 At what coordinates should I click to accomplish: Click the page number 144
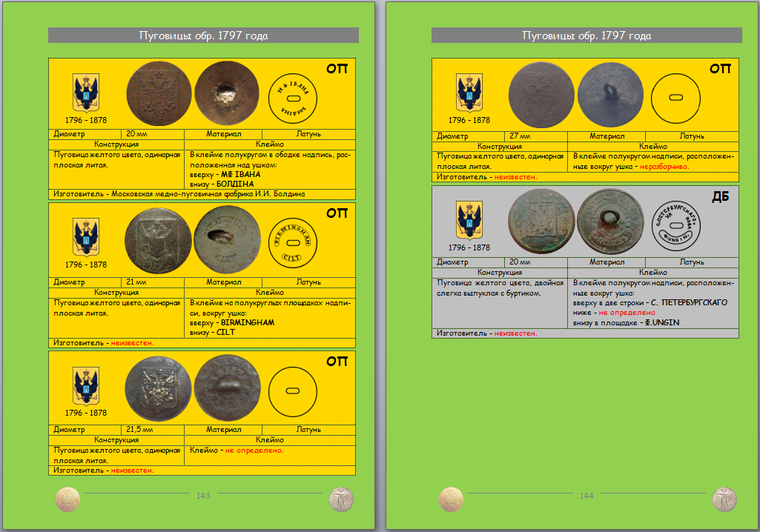(x=586, y=496)
